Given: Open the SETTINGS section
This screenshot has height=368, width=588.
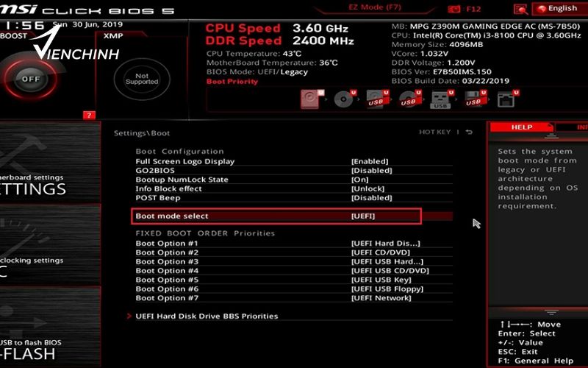Looking at the screenshot, I should click(50, 162).
